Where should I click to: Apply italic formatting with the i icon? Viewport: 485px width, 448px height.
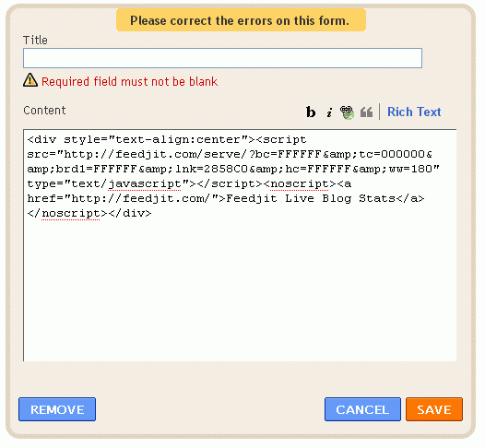click(x=329, y=112)
